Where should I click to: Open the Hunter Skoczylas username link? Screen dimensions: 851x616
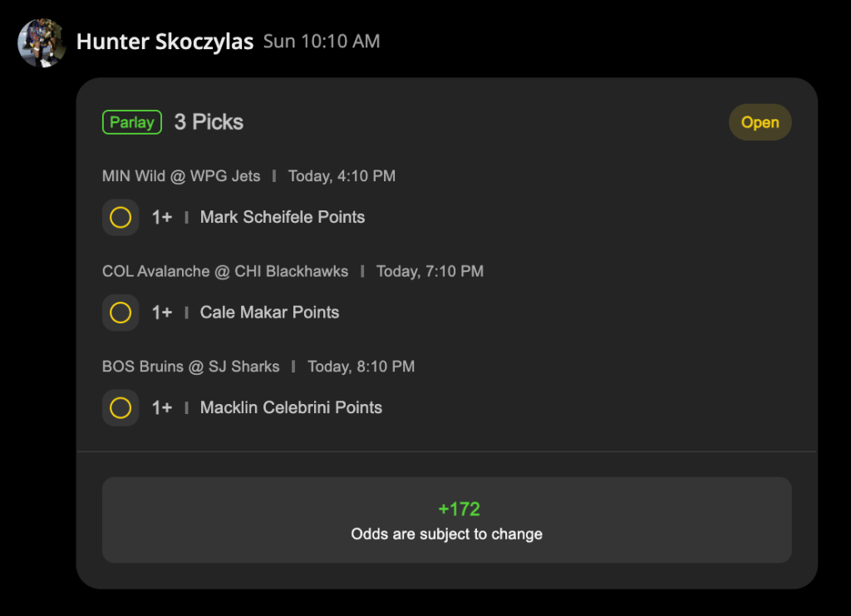pos(165,42)
